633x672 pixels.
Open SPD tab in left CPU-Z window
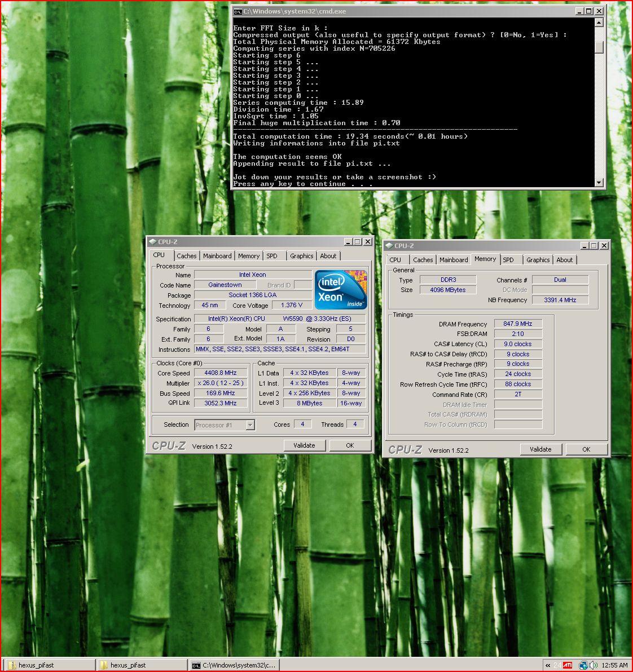(272, 256)
